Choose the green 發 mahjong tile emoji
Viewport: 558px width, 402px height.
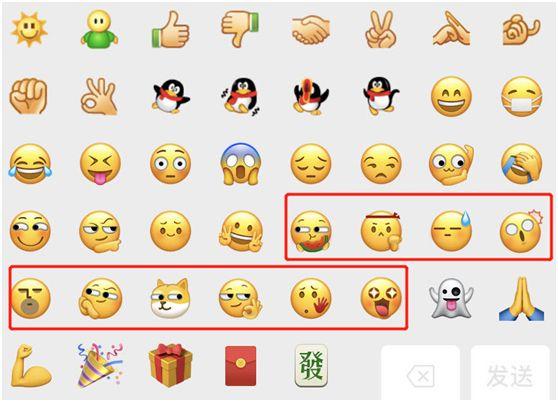(311, 366)
